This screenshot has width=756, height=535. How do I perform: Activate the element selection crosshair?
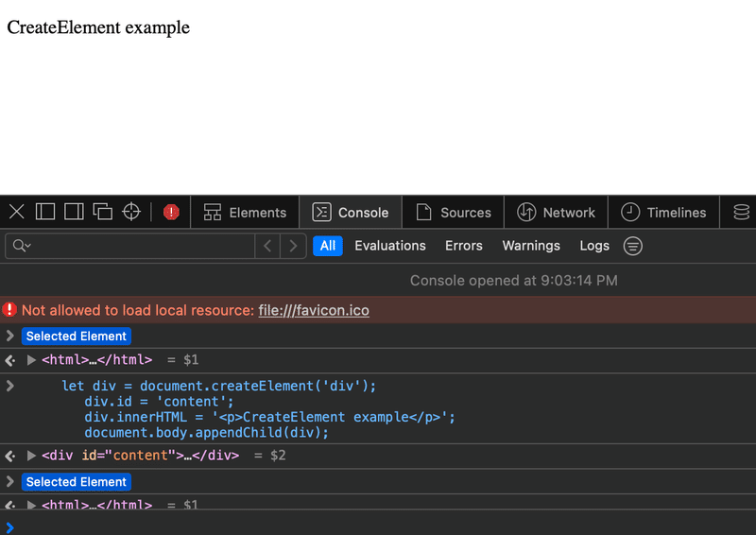pos(131,212)
